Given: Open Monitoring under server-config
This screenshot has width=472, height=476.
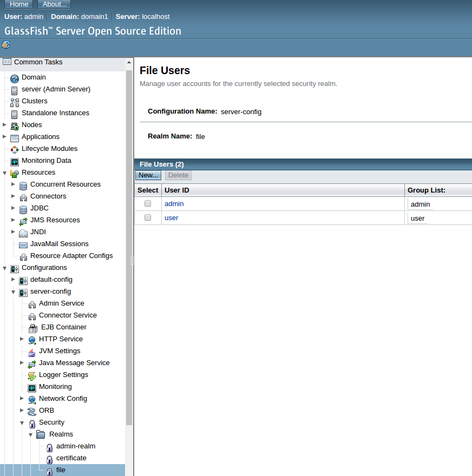Looking at the screenshot, I should click(x=55, y=386).
